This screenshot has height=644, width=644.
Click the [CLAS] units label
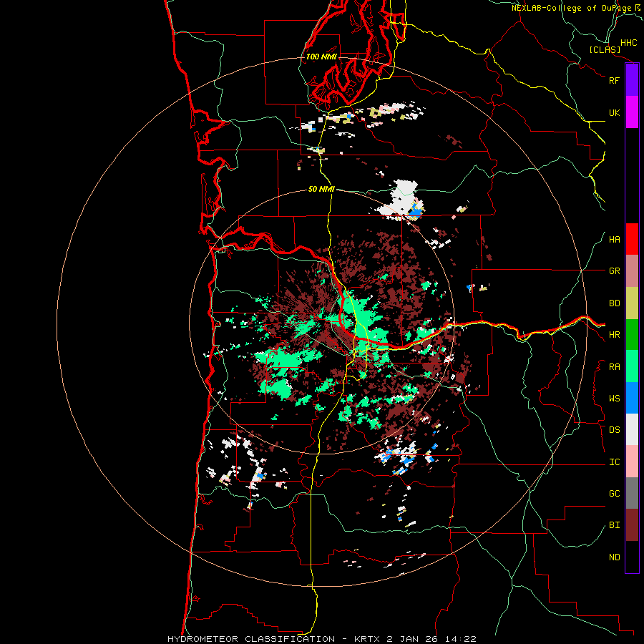pyautogui.click(x=605, y=49)
